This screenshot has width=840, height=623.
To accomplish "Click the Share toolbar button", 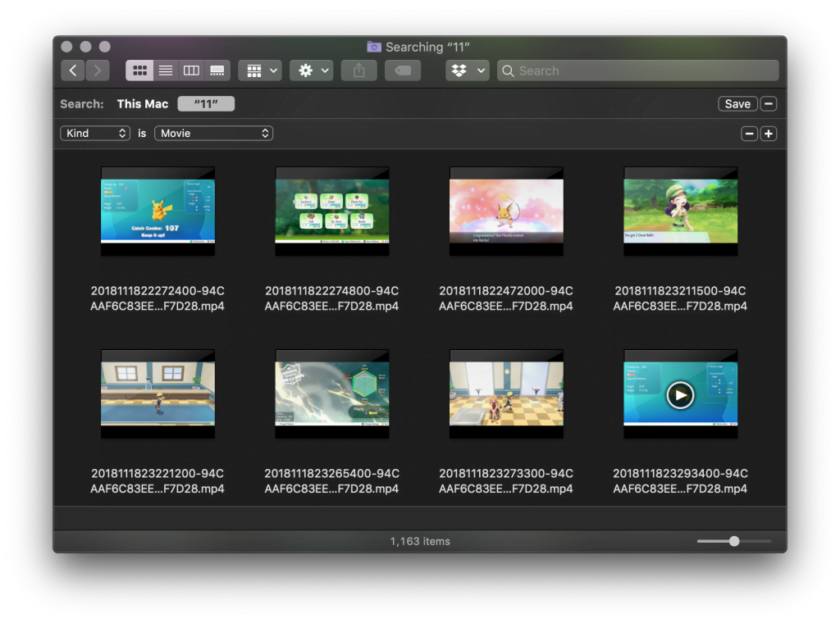I will pos(359,70).
